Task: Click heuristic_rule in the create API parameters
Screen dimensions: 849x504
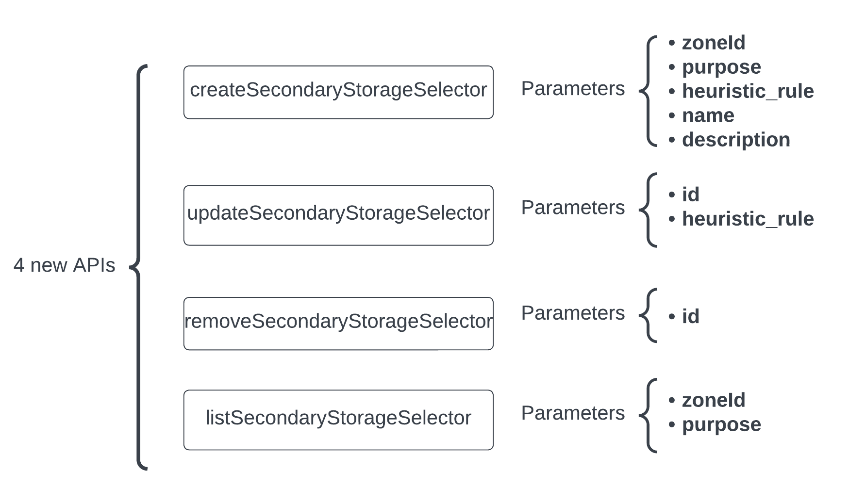Action: 748,91
